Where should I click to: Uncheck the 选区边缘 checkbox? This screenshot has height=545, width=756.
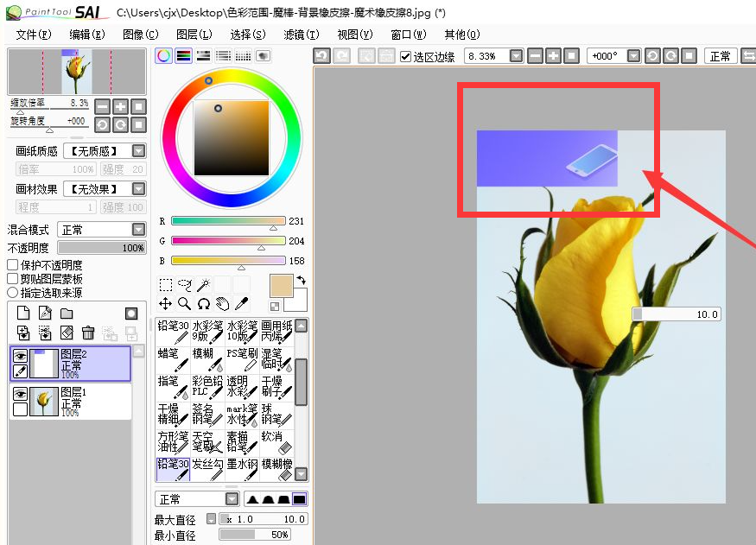coord(406,56)
